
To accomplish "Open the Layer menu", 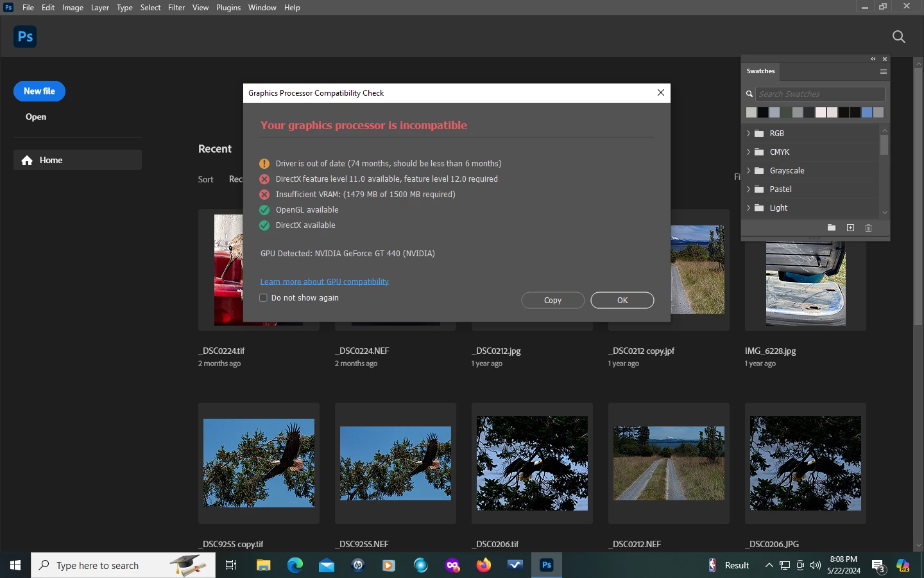I will tap(99, 8).
